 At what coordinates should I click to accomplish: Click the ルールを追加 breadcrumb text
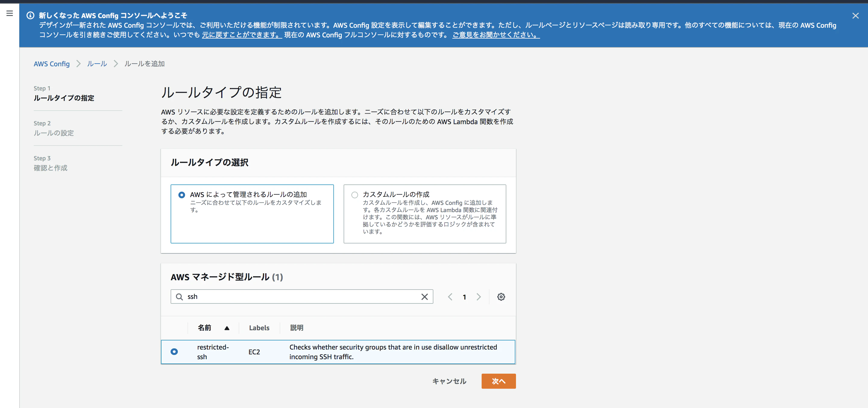[145, 64]
